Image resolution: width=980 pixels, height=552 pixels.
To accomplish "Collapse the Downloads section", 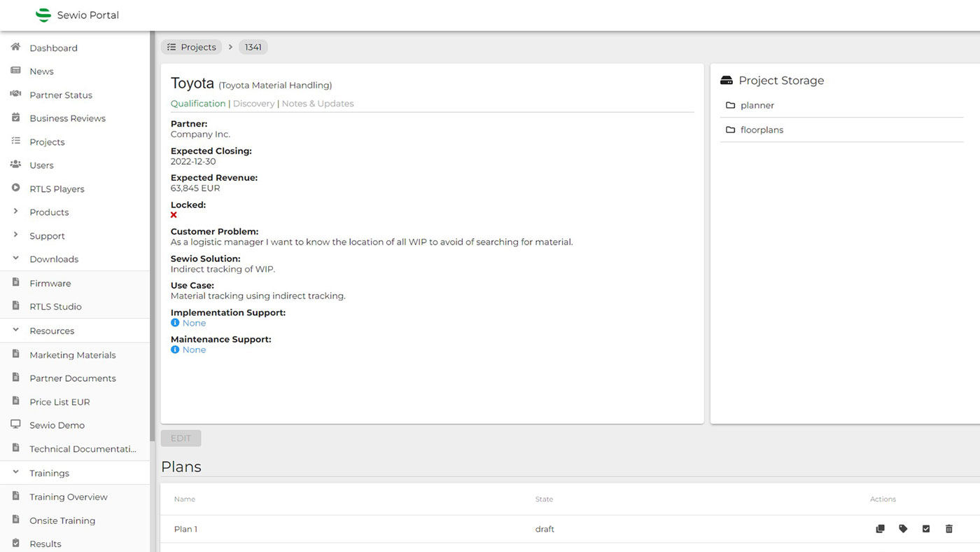I will tap(53, 259).
